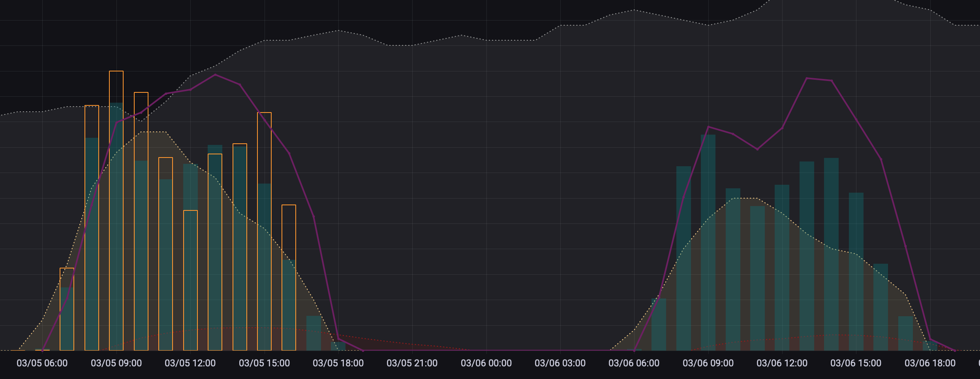The image size is (980, 379).
Task: Click the teal bar at 03/06 14:00
Action: tap(831, 253)
